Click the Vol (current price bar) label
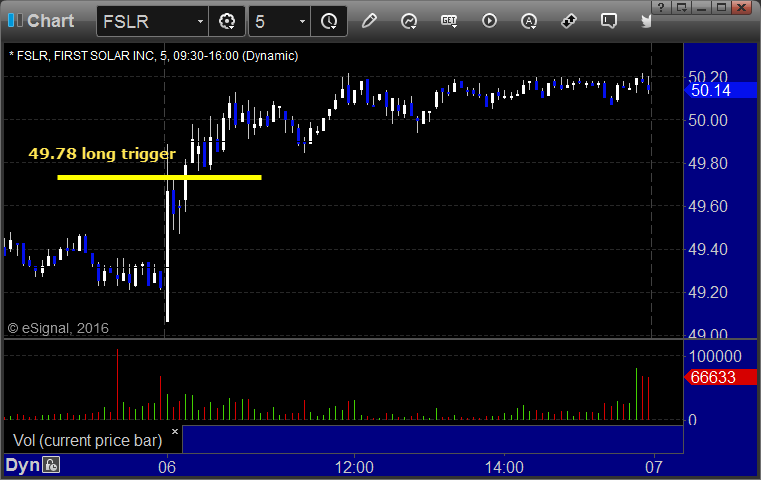Viewport: 761px width, 480px height. (x=87, y=440)
